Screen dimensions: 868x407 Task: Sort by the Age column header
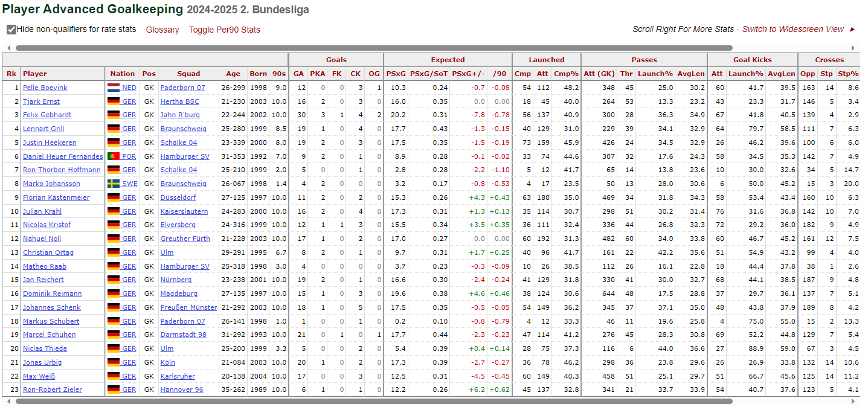pos(233,74)
